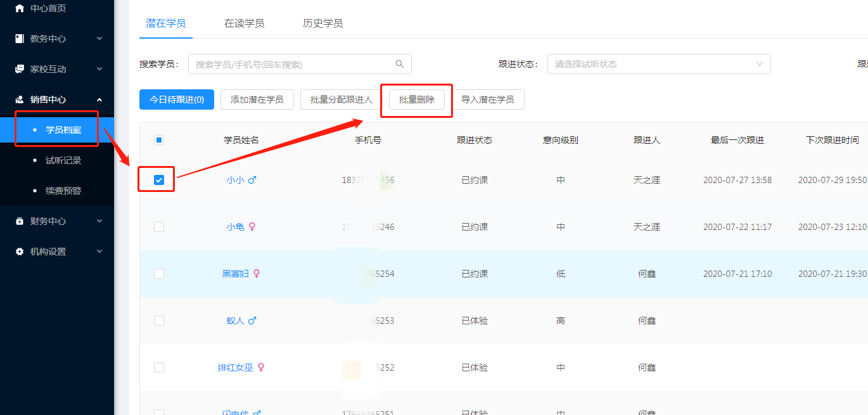This screenshot has height=415, width=868.
Task: Click the male symbol icon beside 小小
Action: click(x=252, y=180)
